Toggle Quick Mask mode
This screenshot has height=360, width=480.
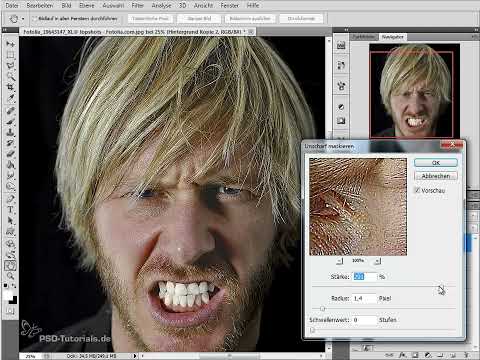[x=10, y=312]
